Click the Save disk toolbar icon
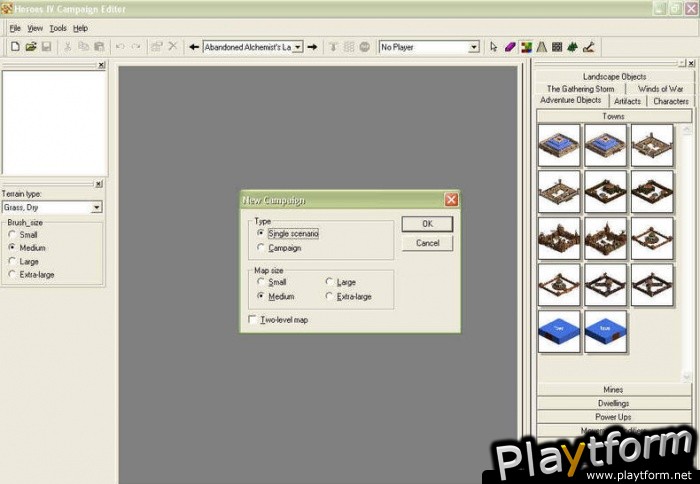The height and width of the screenshot is (484, 700). [46, 46]
